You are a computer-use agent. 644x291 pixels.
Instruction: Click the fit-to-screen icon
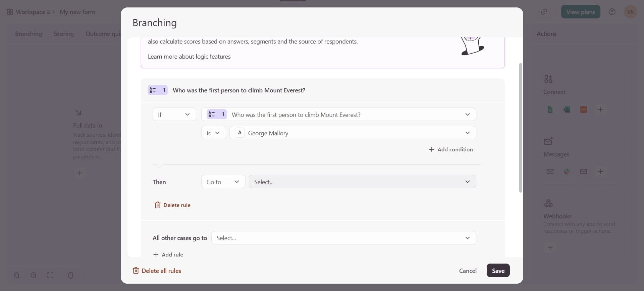(50, 275)
